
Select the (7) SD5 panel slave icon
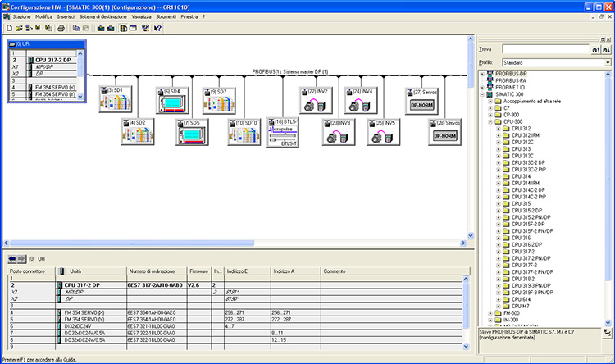click(x=192, y=132)
